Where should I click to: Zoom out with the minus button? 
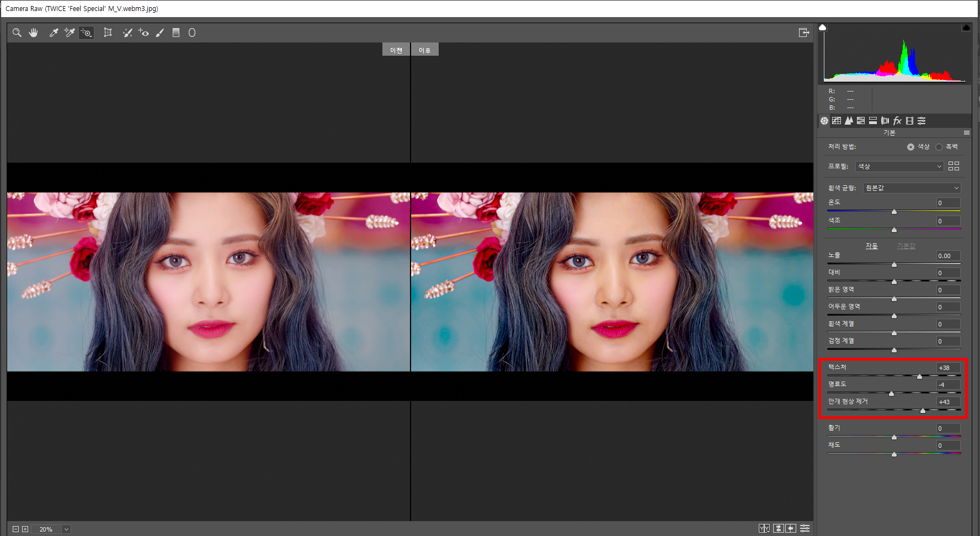click(15, 529)
